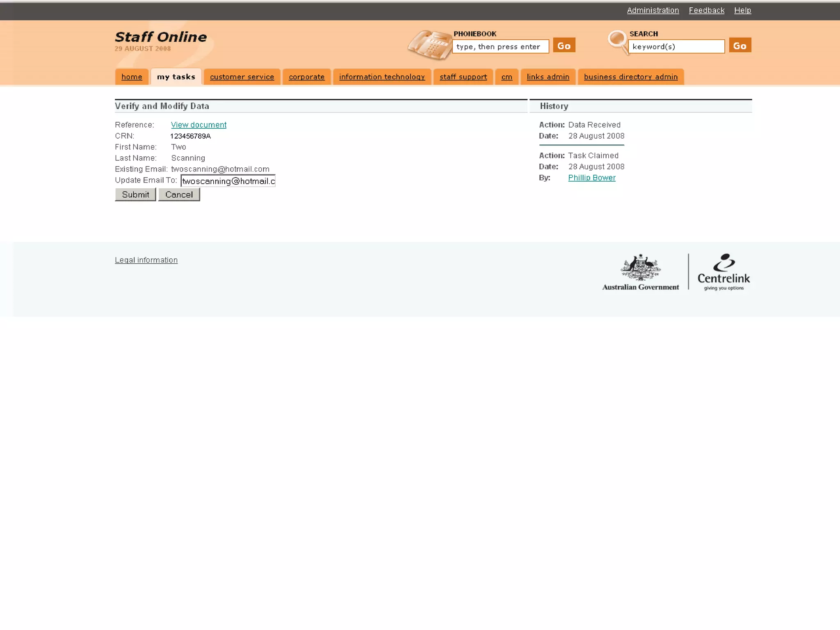Select the my tasks tab
Image resolution: width=840 pixels, height=630 pixels.
[x=176, y=77]
